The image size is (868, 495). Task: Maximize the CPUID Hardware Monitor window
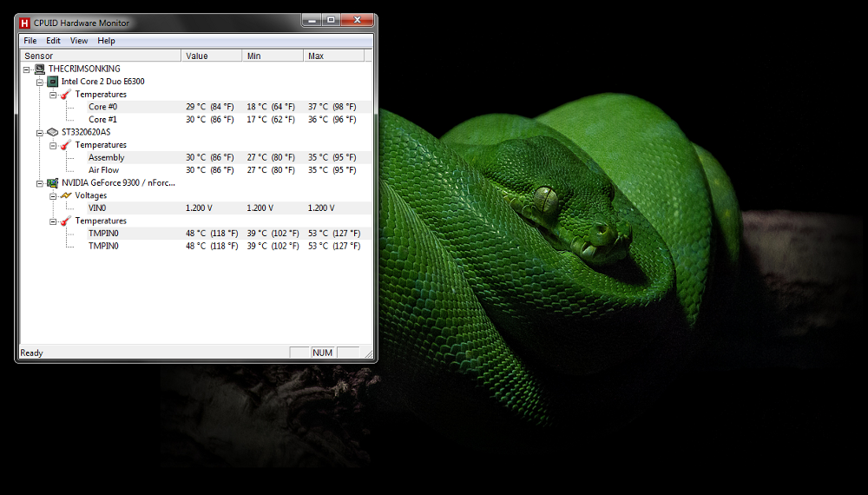[331, 21]
